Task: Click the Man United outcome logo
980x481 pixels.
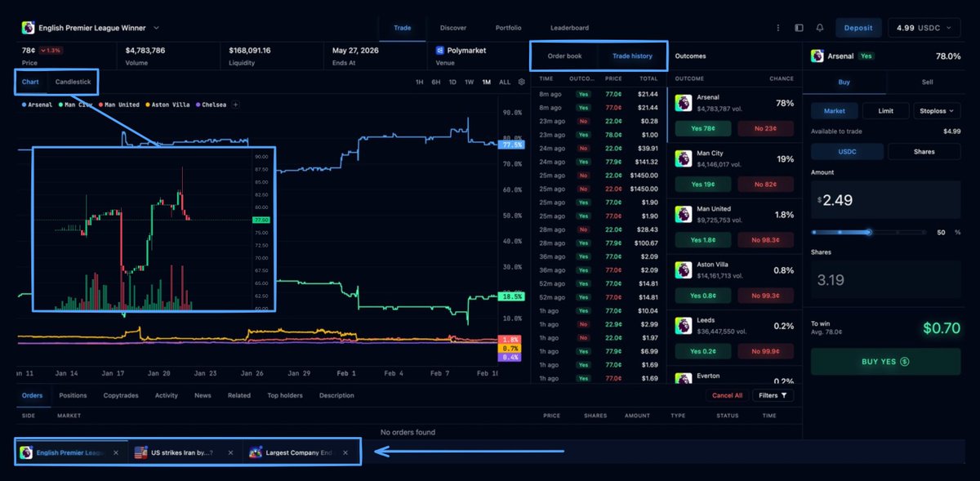Action: (683, 214)
